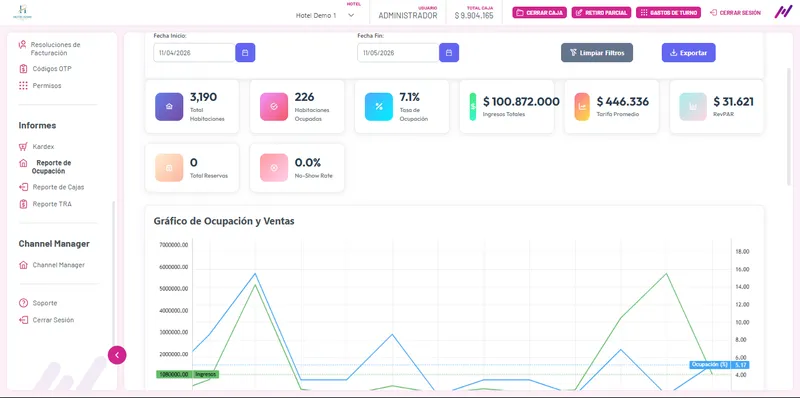
Task: Click the Reporte TRA icon
Action: point(23,204)
